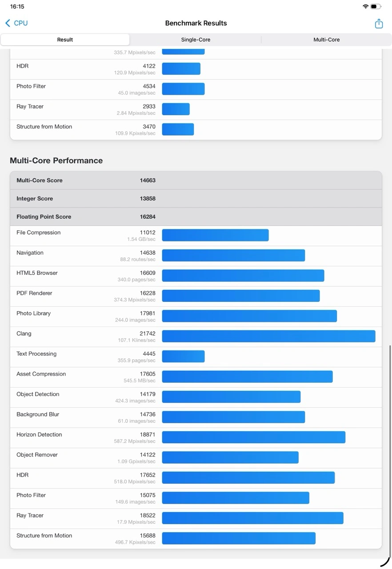This screenshot has height=569, width=392.
Task: Tap the back chevron next to CPU
Action: (x=8, y=23)
